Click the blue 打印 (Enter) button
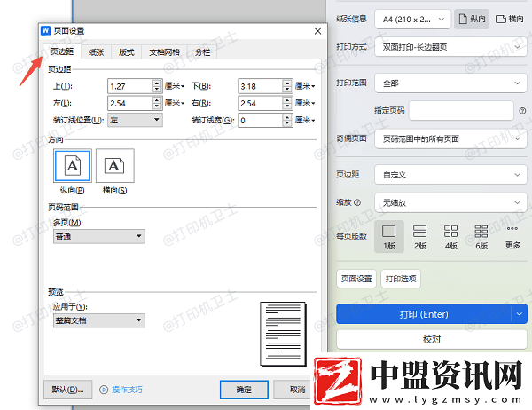 pyautogui.click(x=424, y=314)
